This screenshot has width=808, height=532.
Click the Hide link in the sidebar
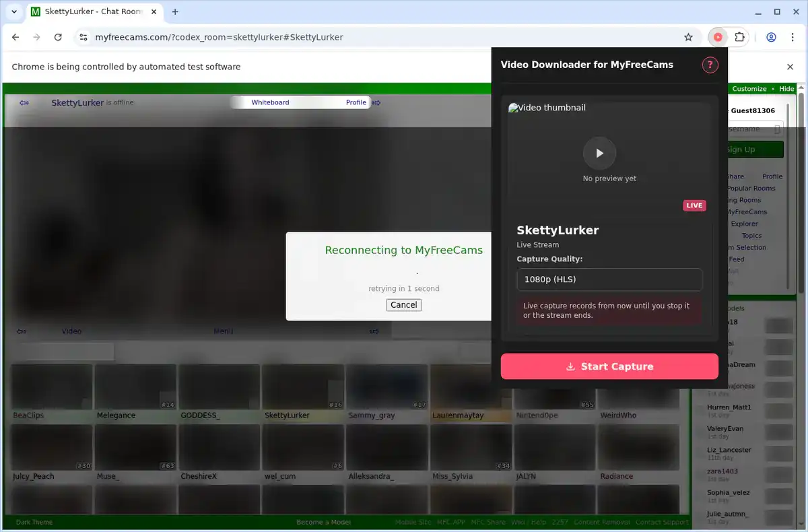pyautogui.click(x=787, y=89)
